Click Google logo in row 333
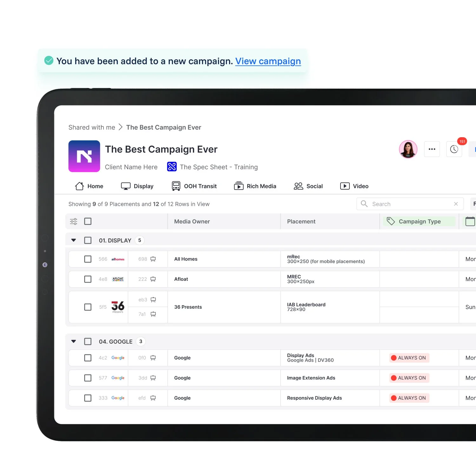The width and height of the screenshot is (476, 471). click(118, 398)
